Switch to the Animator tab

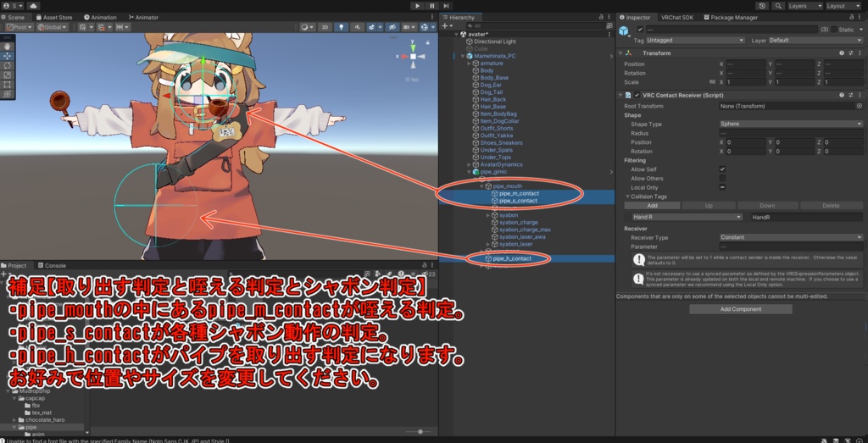[142, 17]
